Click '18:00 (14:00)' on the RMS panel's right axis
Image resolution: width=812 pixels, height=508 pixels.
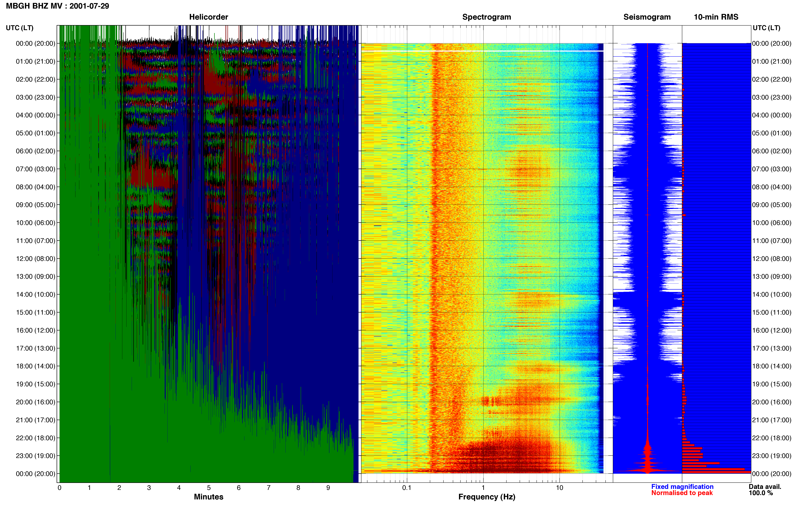pos(772,366)
